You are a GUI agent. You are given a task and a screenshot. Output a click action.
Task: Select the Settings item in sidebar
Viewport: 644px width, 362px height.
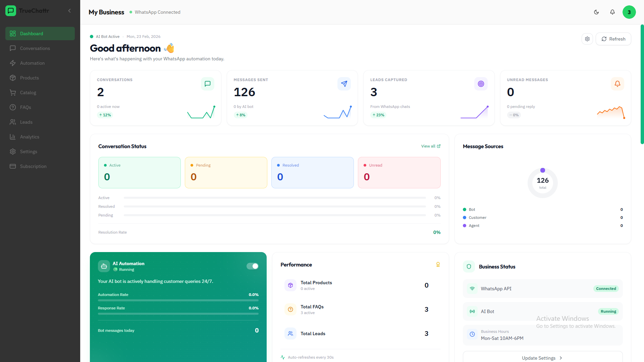[28, 152]
